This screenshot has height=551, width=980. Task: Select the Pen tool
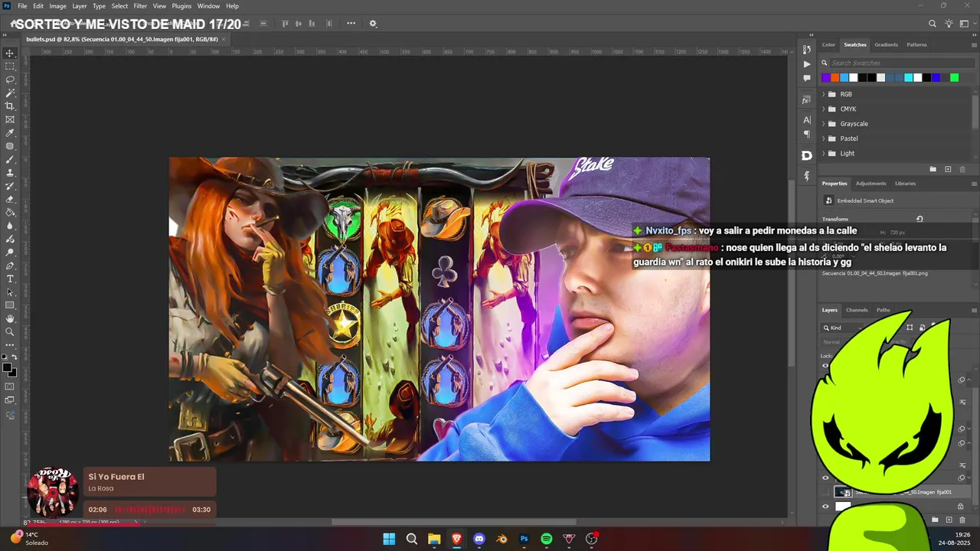pyautogui.click(x=10, y=266)
